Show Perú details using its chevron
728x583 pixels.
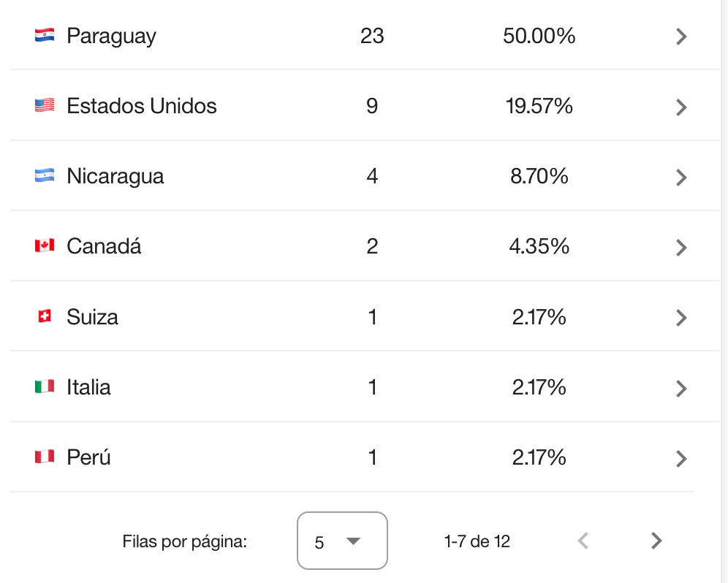point(681,459)
